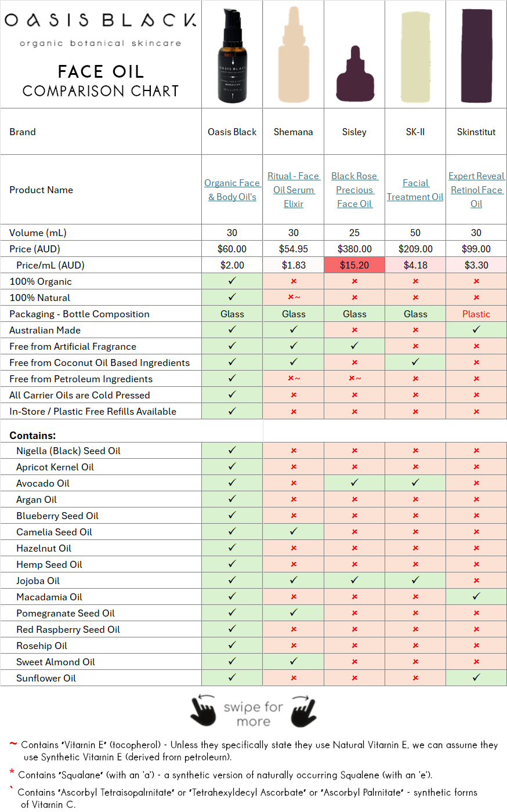This screenshot has width=507, height=812.
Task: Click the red Plastic packaging cell
Action: coord(476,314)
